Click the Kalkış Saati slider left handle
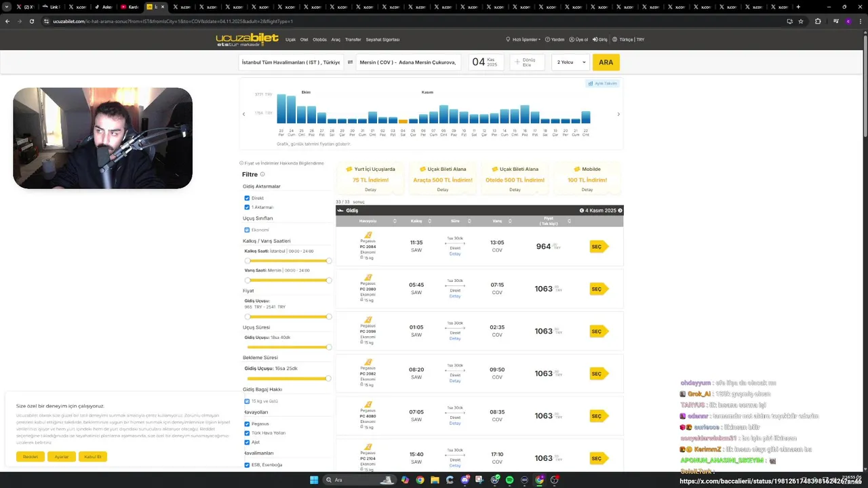 [248, 260]
